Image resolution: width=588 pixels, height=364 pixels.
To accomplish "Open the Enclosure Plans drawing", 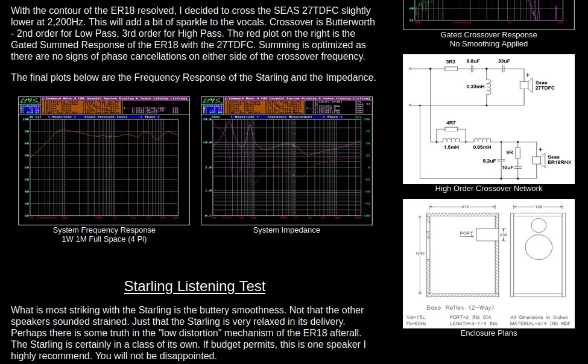I will coord(488,263).
